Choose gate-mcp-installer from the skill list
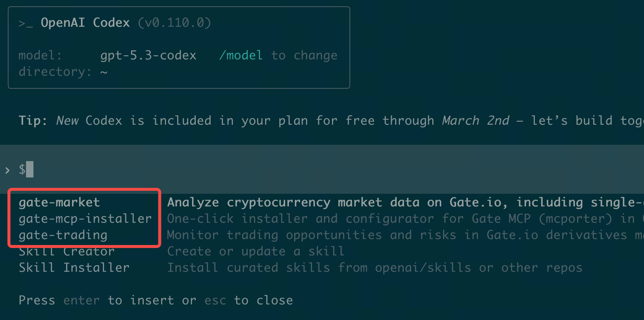644x320 pixels. point(85,218)
